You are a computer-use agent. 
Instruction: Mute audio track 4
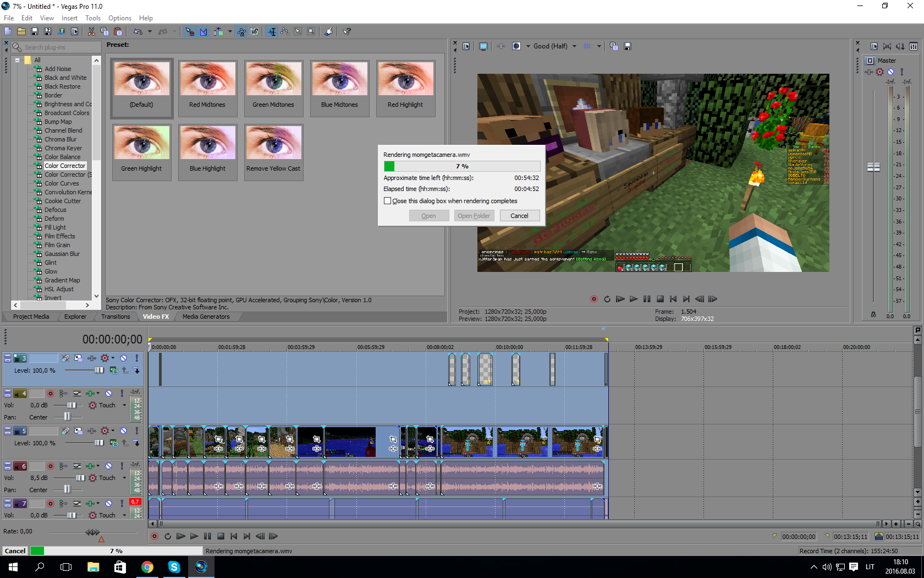click(x=109, y=394)
